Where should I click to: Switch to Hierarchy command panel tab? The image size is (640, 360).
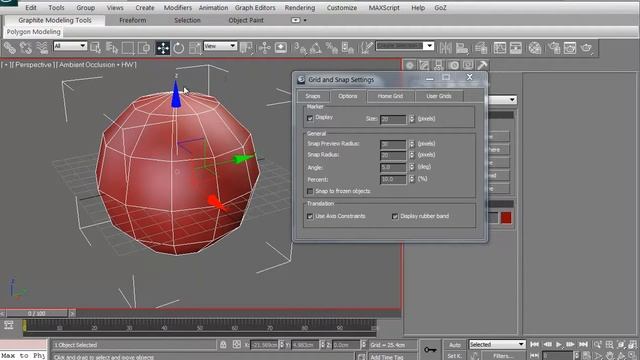click(x=439, y=65)
